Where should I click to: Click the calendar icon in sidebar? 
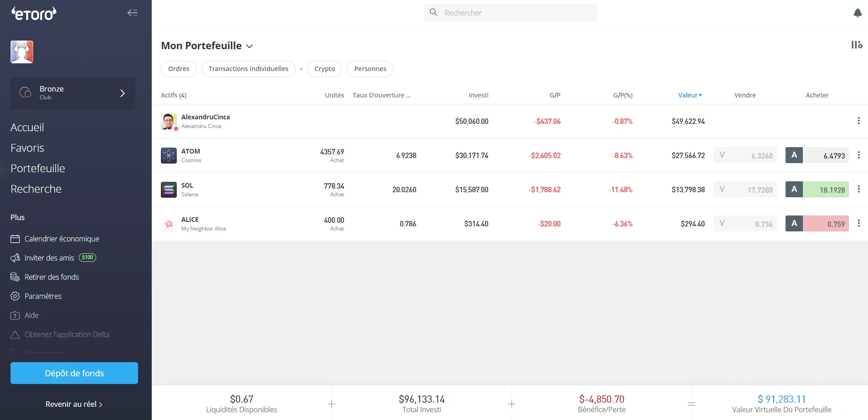click(15, 239)
